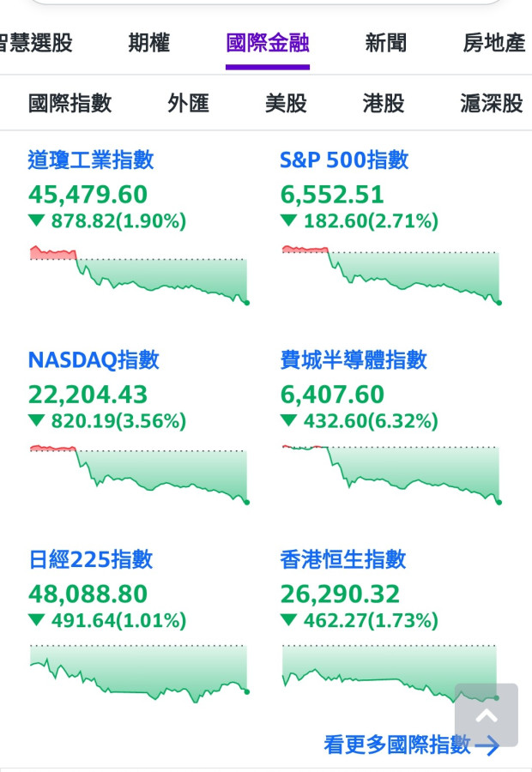Screen dimensions: 532x772
Task: Tap the scroll-to-top chevron button
Action: (486, 715)
